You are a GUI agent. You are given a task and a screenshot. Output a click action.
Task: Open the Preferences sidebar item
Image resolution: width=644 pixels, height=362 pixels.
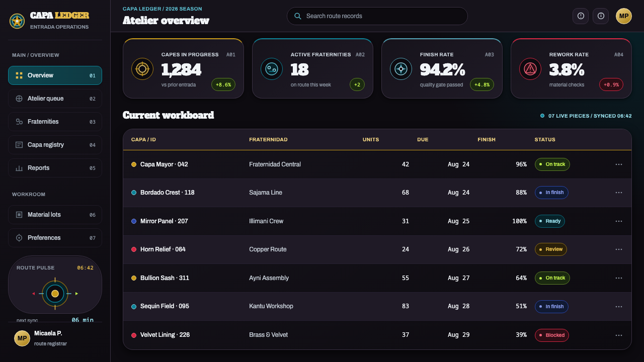click(x=55, y=238)
